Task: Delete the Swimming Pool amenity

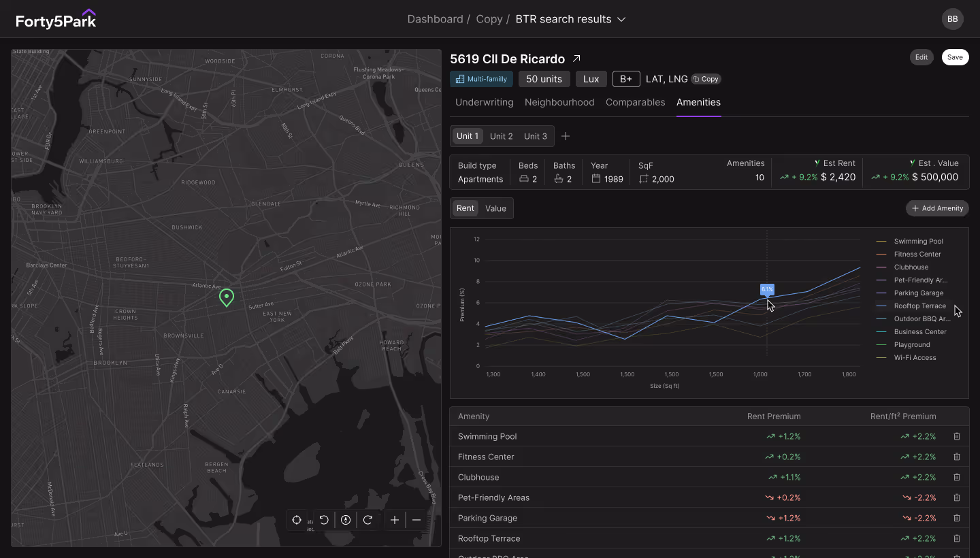Action: click(957, 436)
